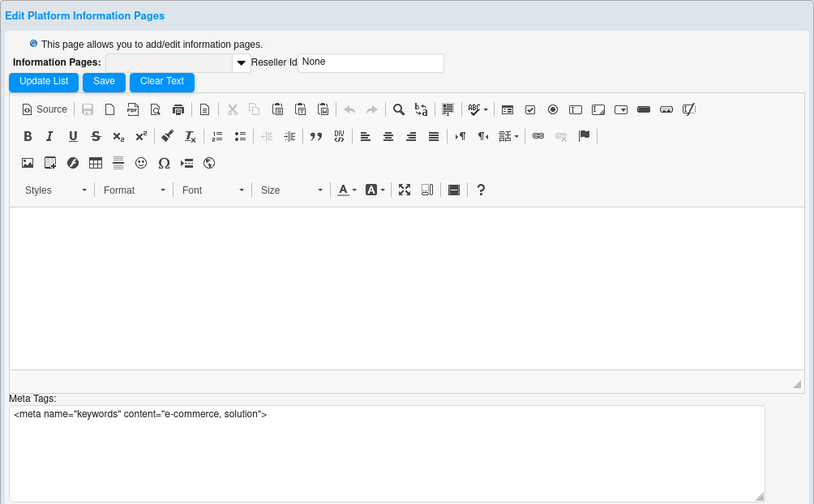Open the Insert Special Character icon
The image size is (814, 504).
(163, 163)
